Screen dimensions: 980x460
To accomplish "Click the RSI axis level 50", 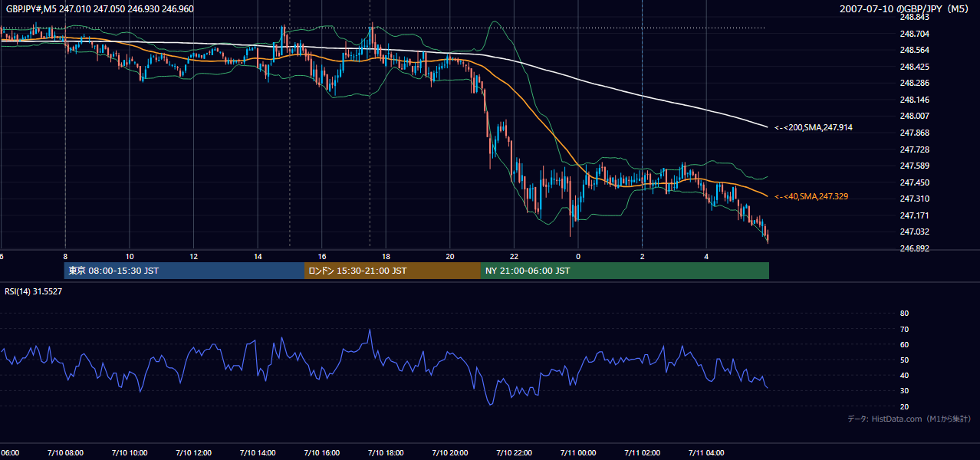I will 904,360.
